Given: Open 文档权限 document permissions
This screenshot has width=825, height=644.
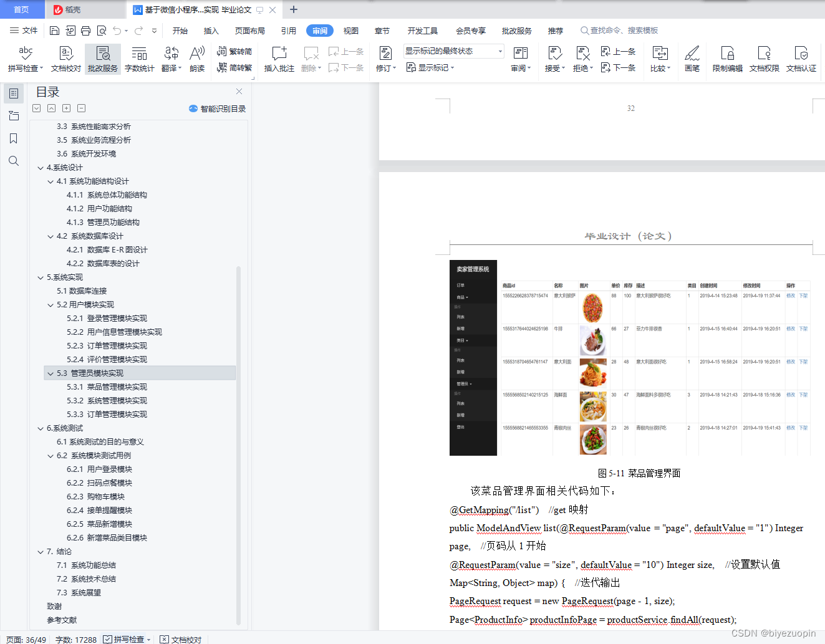Looking at the screenshot, I should click(765, 59).
